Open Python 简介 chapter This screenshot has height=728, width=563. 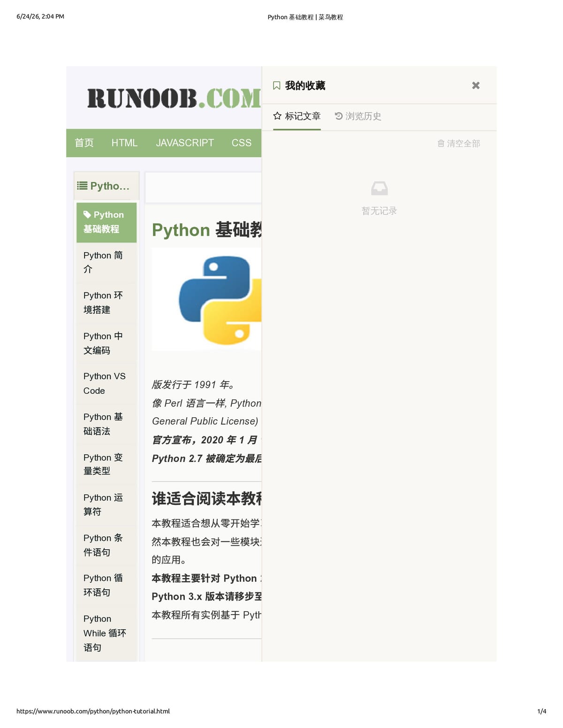[x=107, y=263]
